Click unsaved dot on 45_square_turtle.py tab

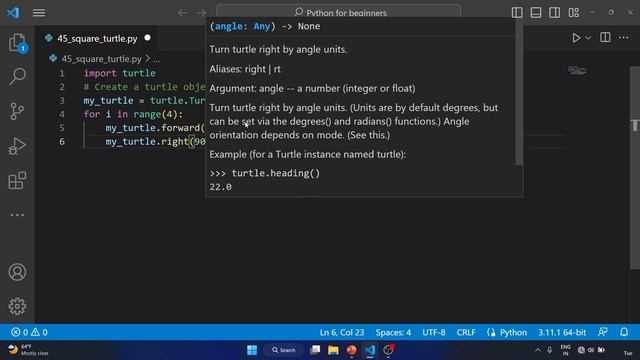147,38
